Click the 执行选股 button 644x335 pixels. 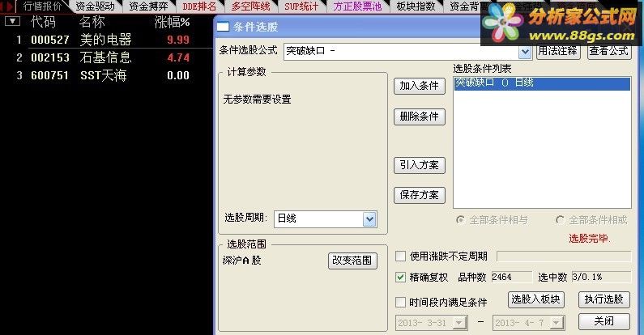click(x=603, y=299)
